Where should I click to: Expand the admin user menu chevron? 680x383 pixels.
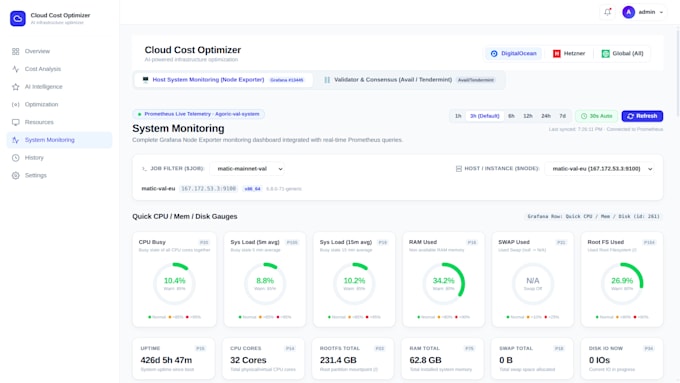pyautogui.click(x=661, y=12)
